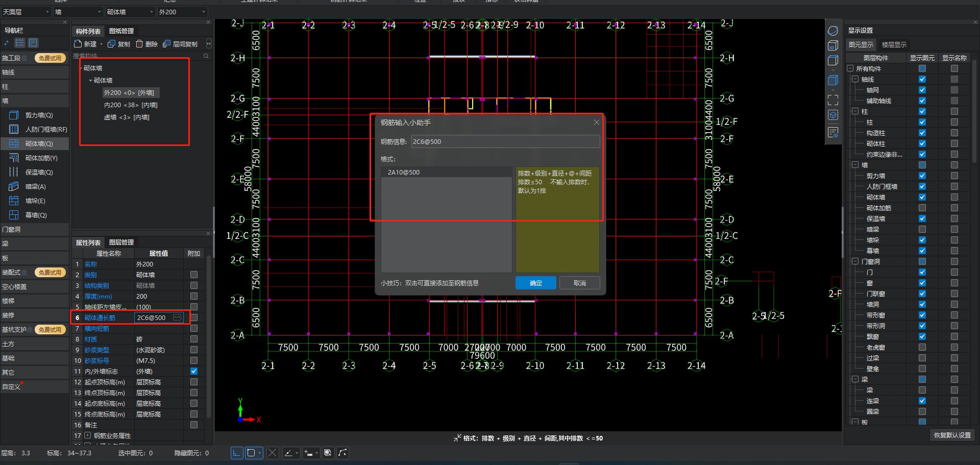
Task: Select 2A10@500 in the format list
Action: (446, 173)
